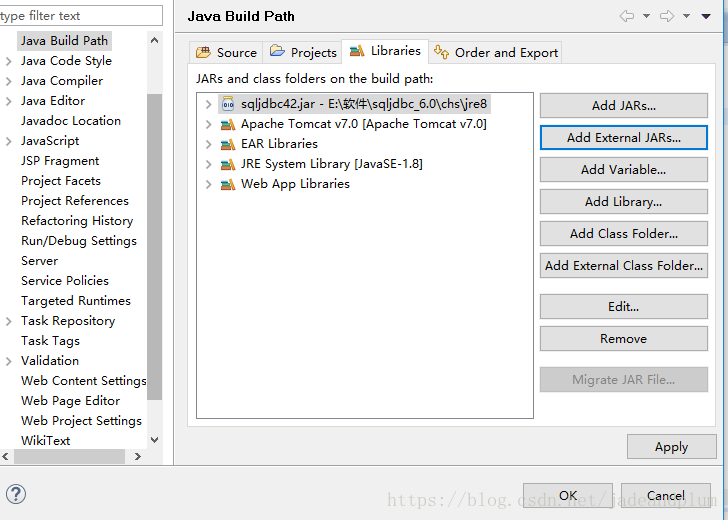Image resolution: width=728 pixels, height=520 pixels.
Task: Open WikiText settings page
Action: point(46,441)
